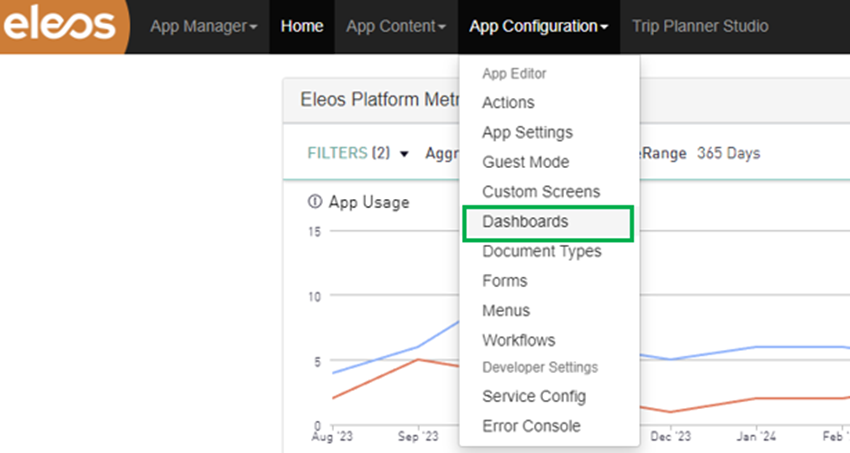Choose Guest Mode in the dropdown

(526, 162)
